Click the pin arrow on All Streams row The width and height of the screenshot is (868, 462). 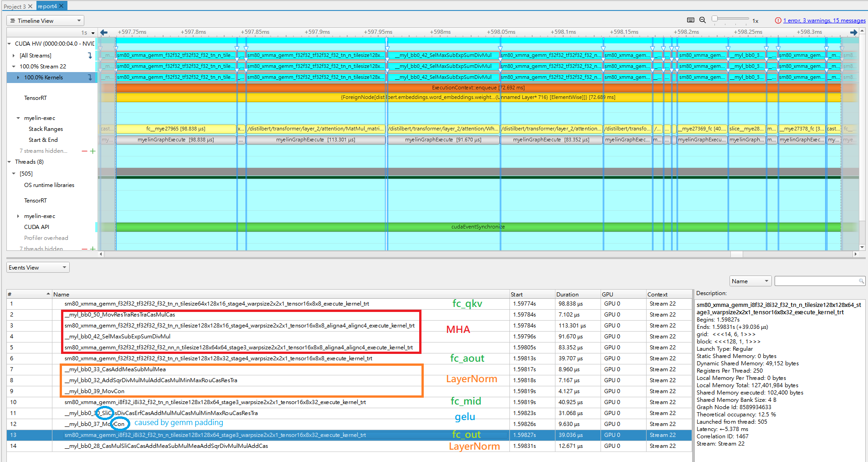[x=90, y=55]
